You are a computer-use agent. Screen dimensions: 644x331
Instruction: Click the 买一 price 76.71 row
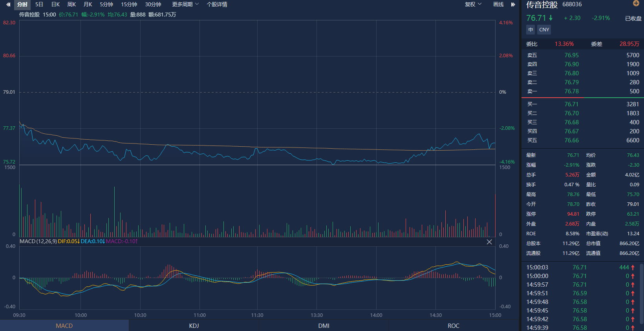(x=583, y=104)
